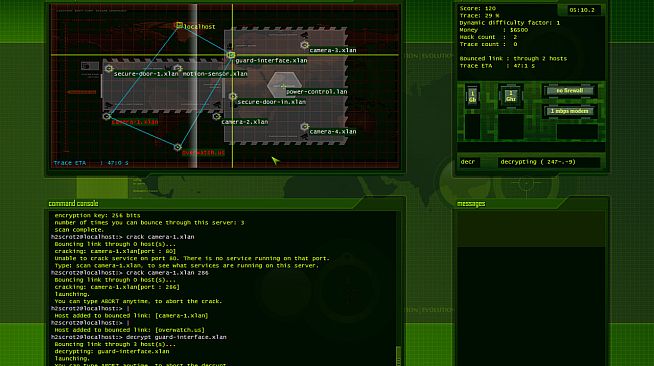The height and width of the screenshot is (366, 654).
Task: Click 'Unable to crack service on port 80' line
Action: pos(192,258)
